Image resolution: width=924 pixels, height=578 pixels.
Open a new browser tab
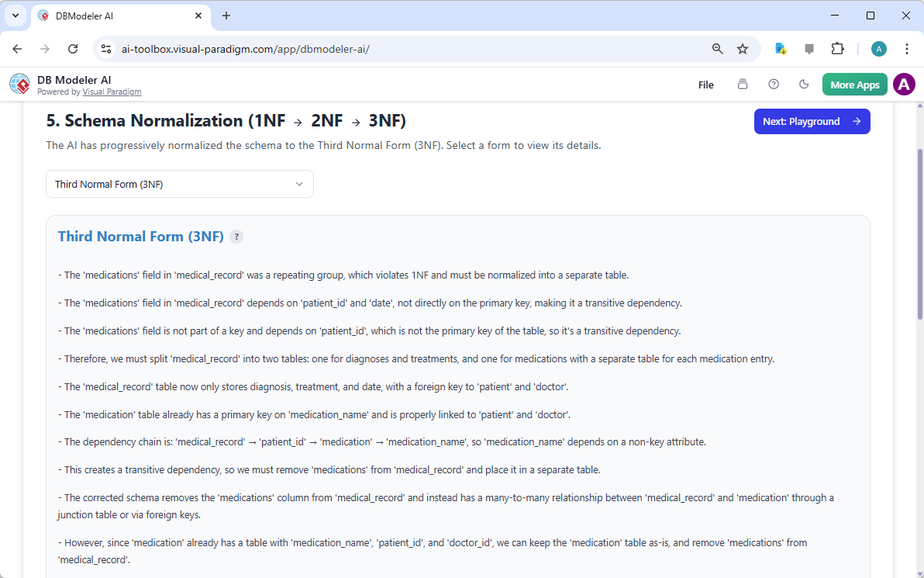(226, 16)
